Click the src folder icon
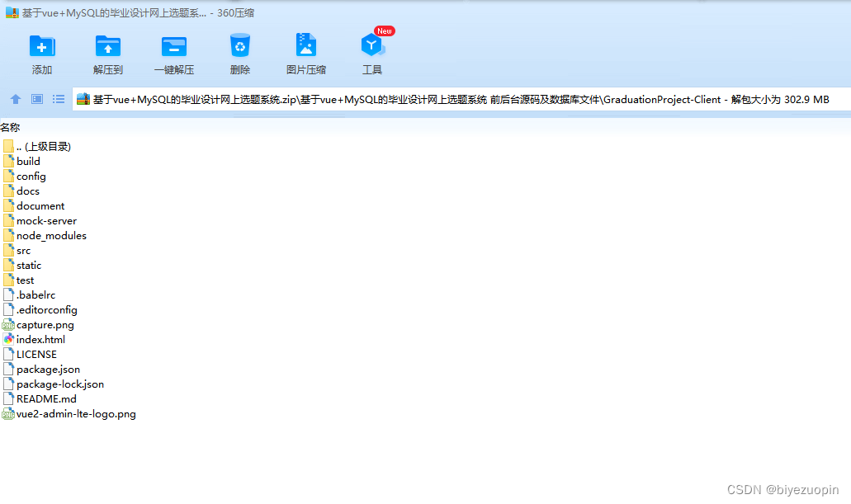Image resolution: width=851 pixels, height=504 pixels. click(x=8, y=250)
